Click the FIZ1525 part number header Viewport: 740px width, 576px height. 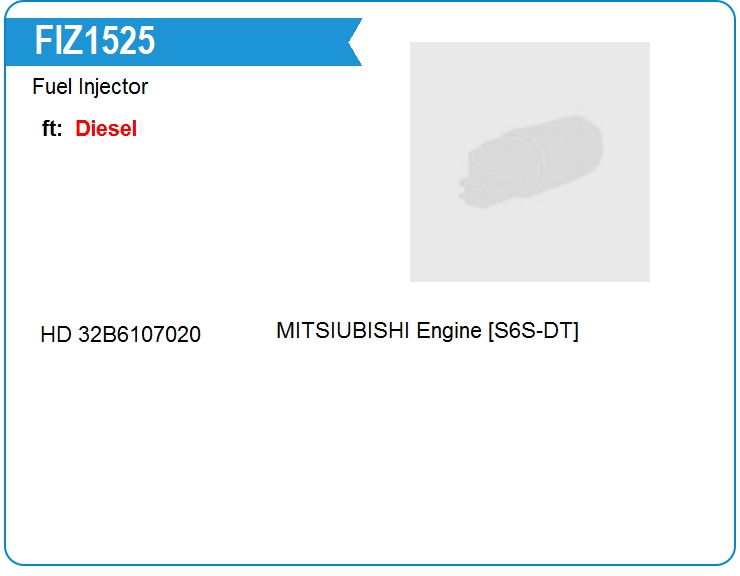tap(95, 41)
